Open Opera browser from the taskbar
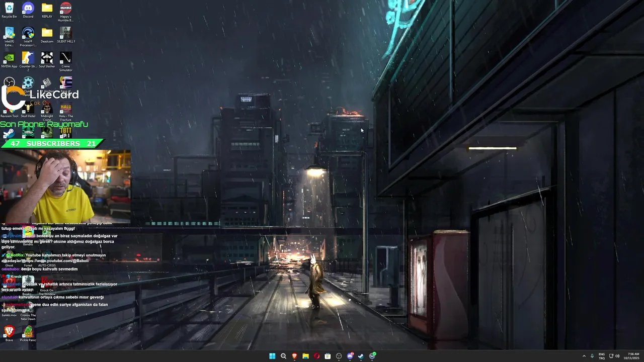 tap(316, 356)
